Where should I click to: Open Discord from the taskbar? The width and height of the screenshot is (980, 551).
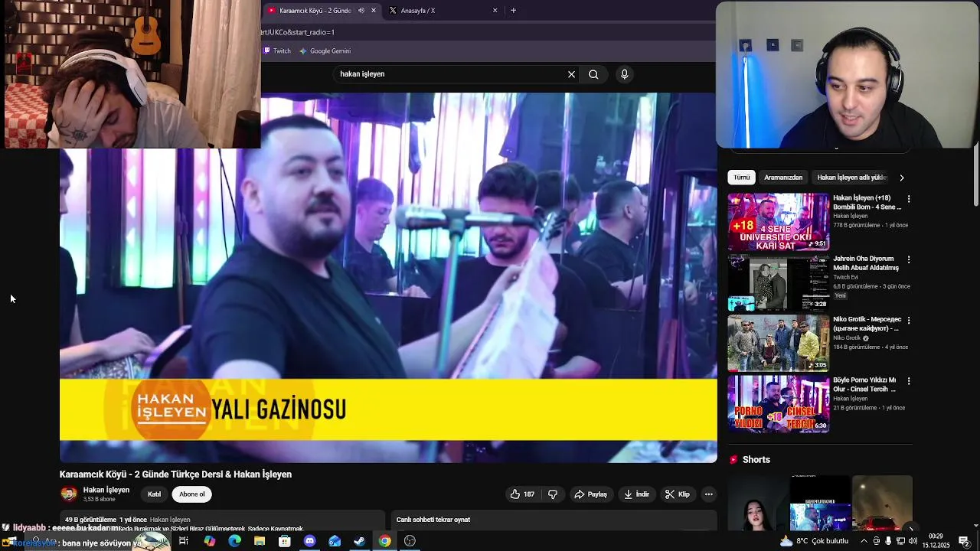pyautogui.click(x=309, y=541)
